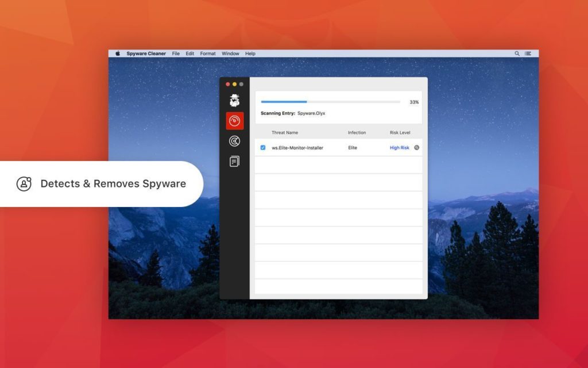Open the Window menu
Image resolution: width=588 pixels, height=368 pixels.
pyautogui.click(x=230, y=53)
